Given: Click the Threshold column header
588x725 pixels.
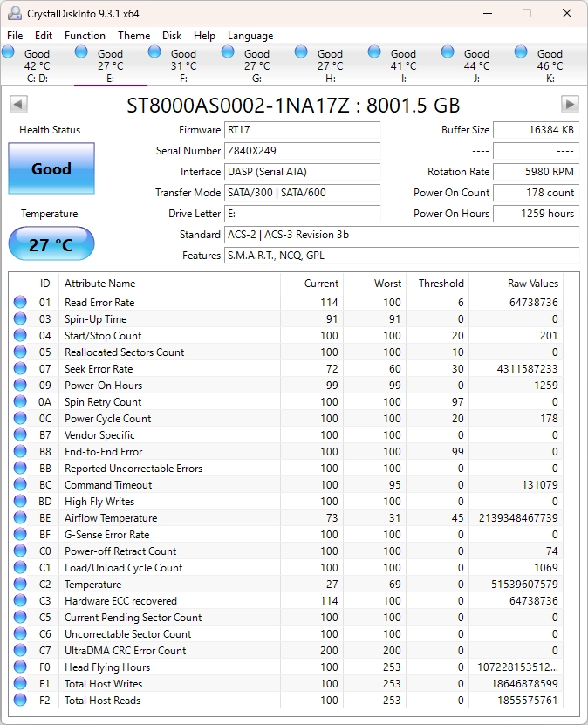Looking at the screenshot, I should coord(437,283).
